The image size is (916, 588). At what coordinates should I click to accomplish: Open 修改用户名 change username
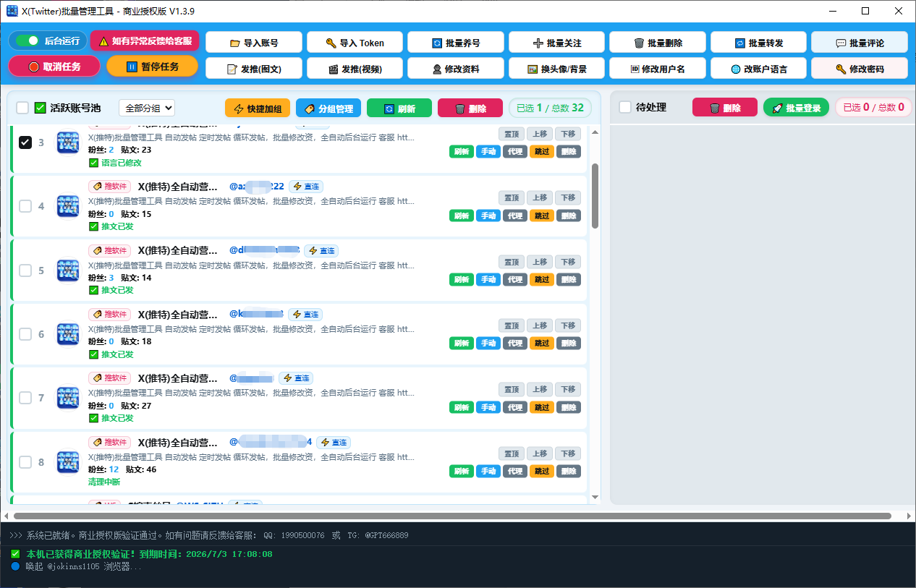click(658, 69)
